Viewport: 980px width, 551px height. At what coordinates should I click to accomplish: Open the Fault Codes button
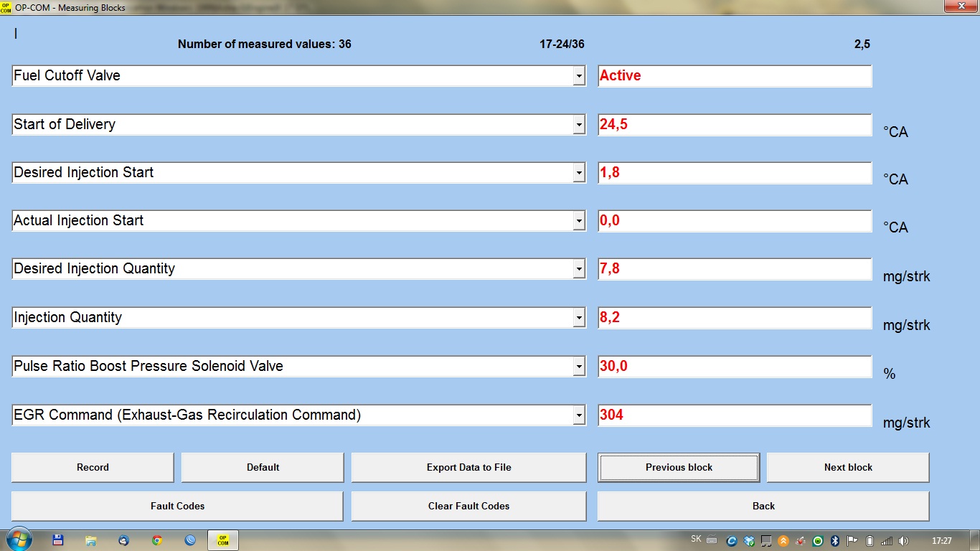(x=177, y=506)
